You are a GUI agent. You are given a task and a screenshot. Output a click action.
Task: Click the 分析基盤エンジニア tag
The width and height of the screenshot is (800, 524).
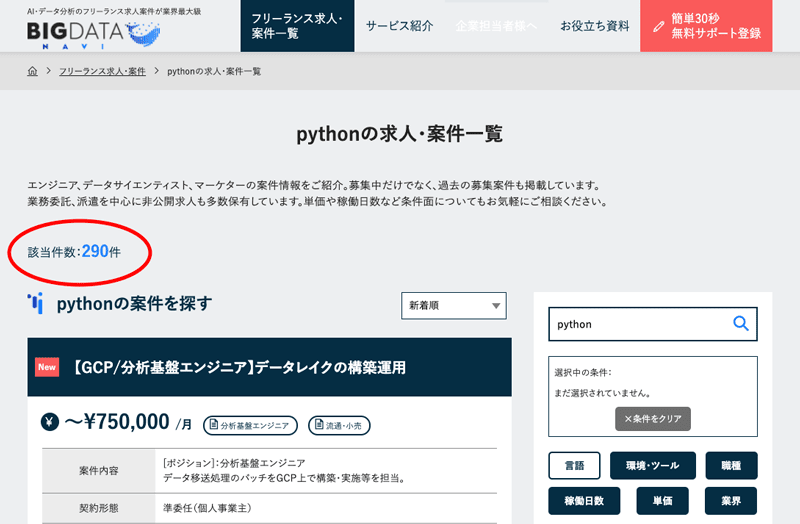(x=251, y=426)
